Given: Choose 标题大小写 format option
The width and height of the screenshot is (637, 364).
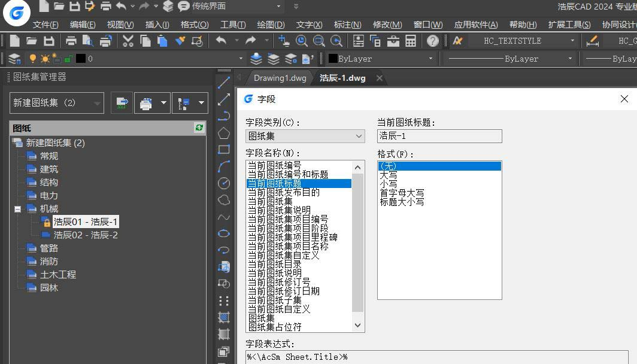Looking at the screenshot, I should click(x=402, y=202).
